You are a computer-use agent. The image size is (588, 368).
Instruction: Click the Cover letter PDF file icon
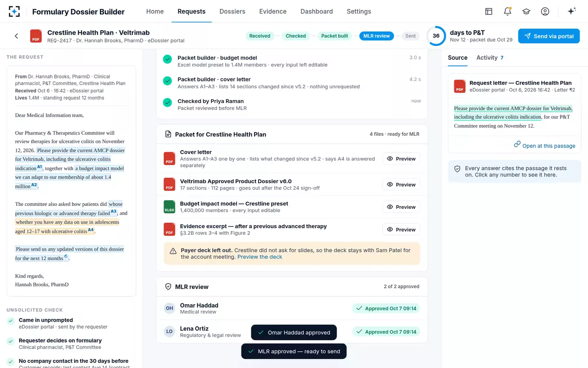click(169, 159)
